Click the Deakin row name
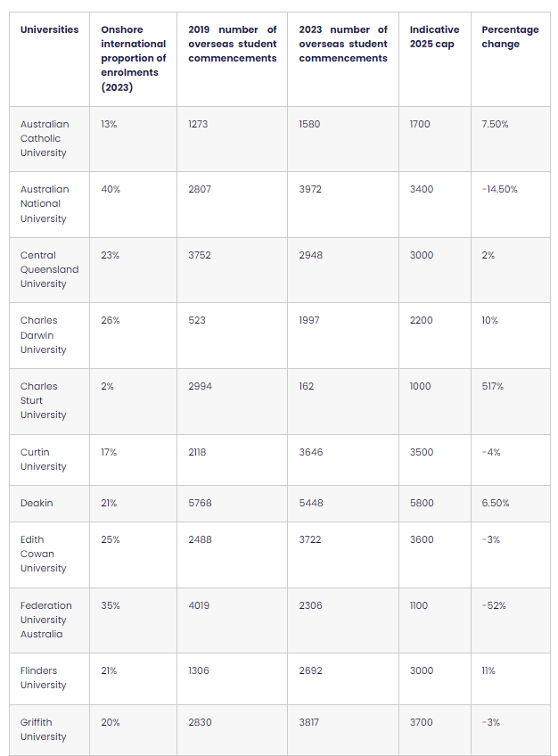 pos(37,503)
